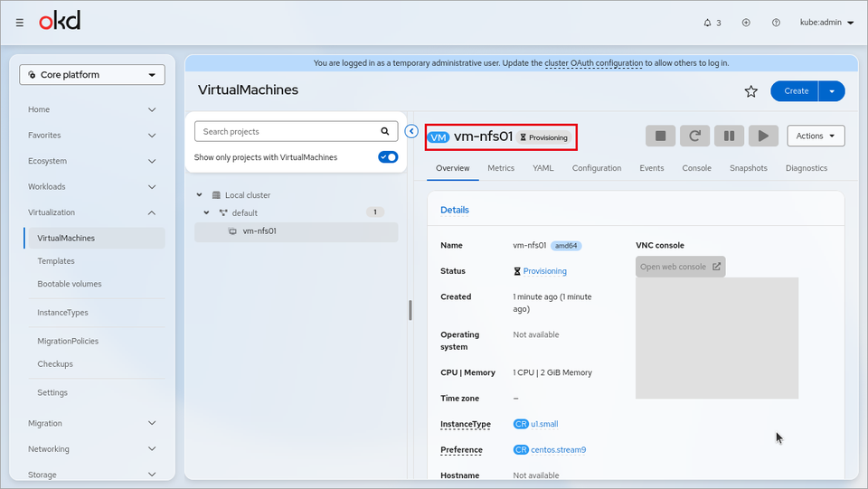The width and height of the screenshot is (868, 489).
Task: Open Bootable volumes in the sidebar
Action: (x=70, y=284)
